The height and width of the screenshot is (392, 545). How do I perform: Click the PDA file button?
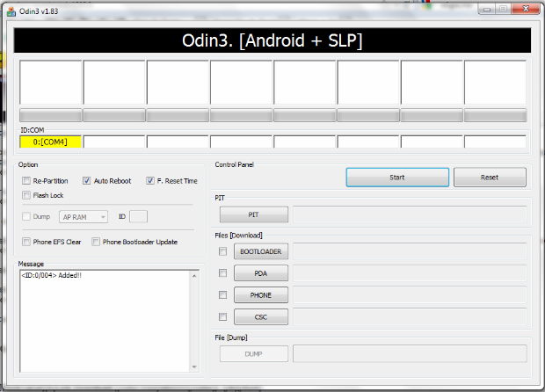261,273
